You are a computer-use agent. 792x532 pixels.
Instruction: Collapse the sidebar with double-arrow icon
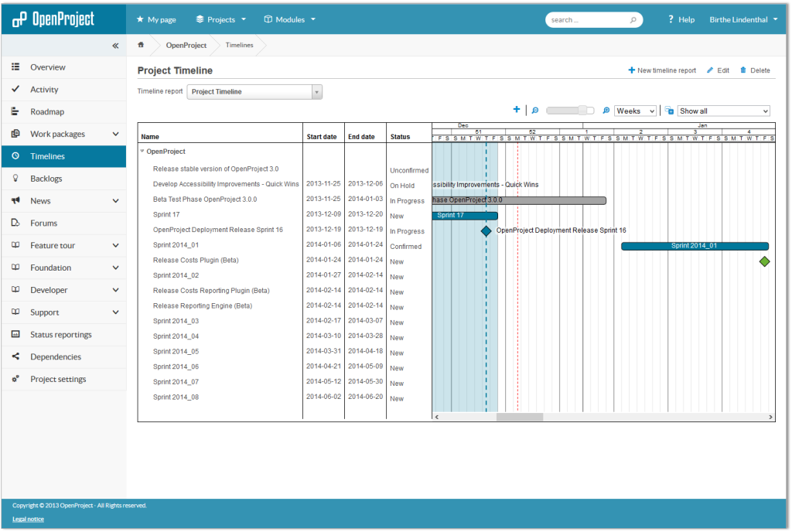(115, 46)
